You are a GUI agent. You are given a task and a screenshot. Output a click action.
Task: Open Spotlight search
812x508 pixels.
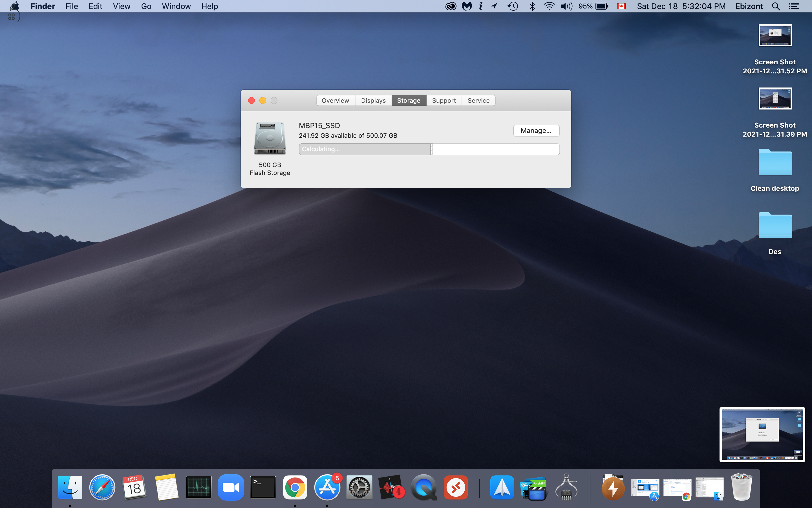(776, 6)
